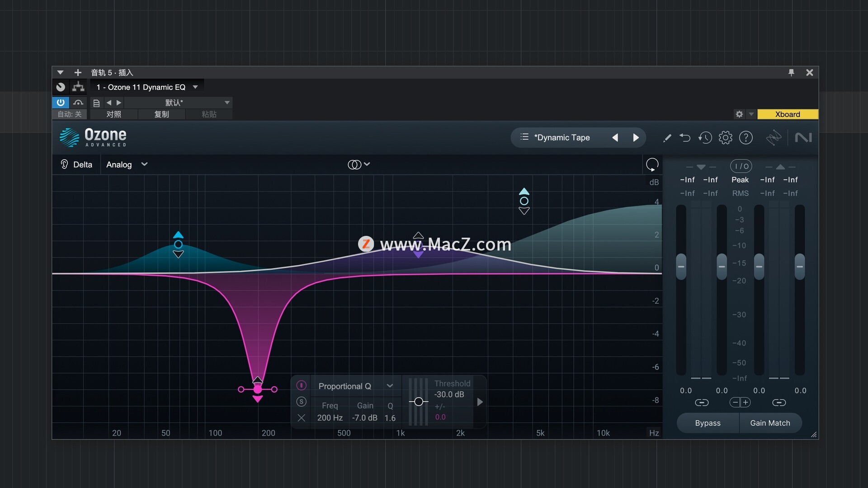Viewport: 868px width, 488px height.
Task: Click the 对照 compare button
Action: tap(113, 114)
